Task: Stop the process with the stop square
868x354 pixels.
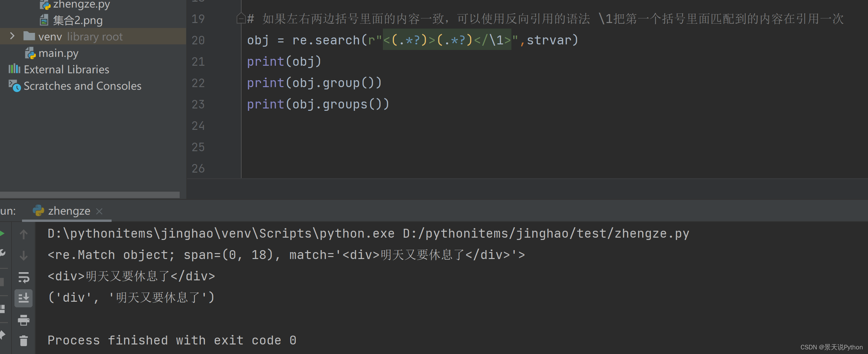Action: pyautogui.click(x=2, y=282)
